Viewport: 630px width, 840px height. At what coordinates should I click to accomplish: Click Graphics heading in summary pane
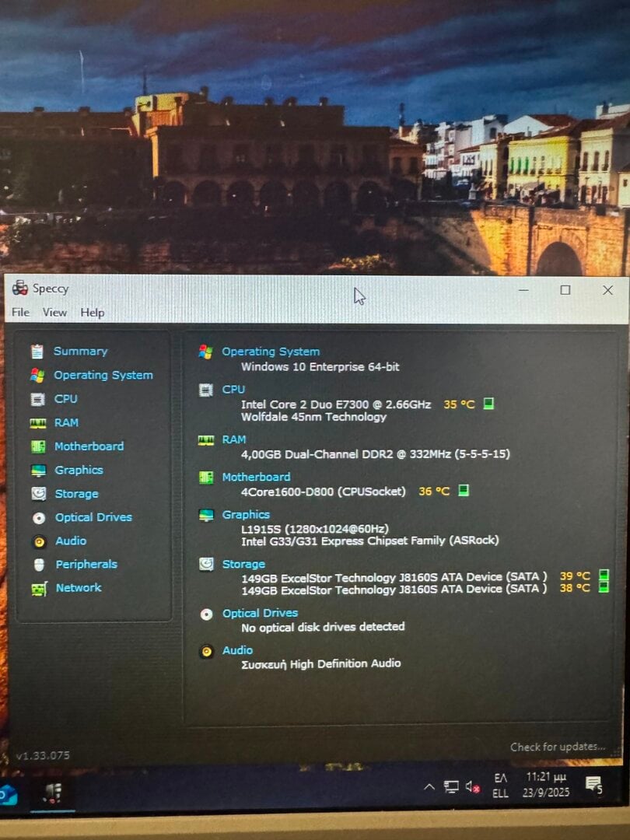[246, 514]
